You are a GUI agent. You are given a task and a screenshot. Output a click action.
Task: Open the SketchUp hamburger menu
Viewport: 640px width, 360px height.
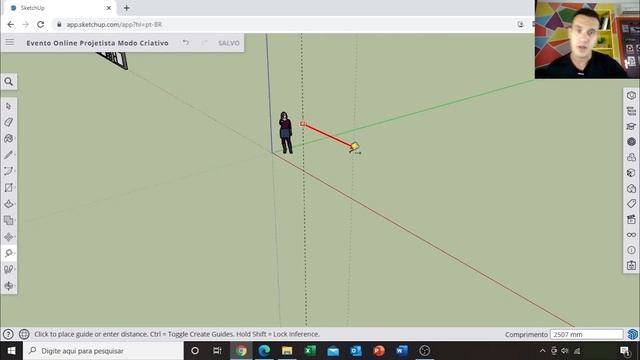[9, 42]
